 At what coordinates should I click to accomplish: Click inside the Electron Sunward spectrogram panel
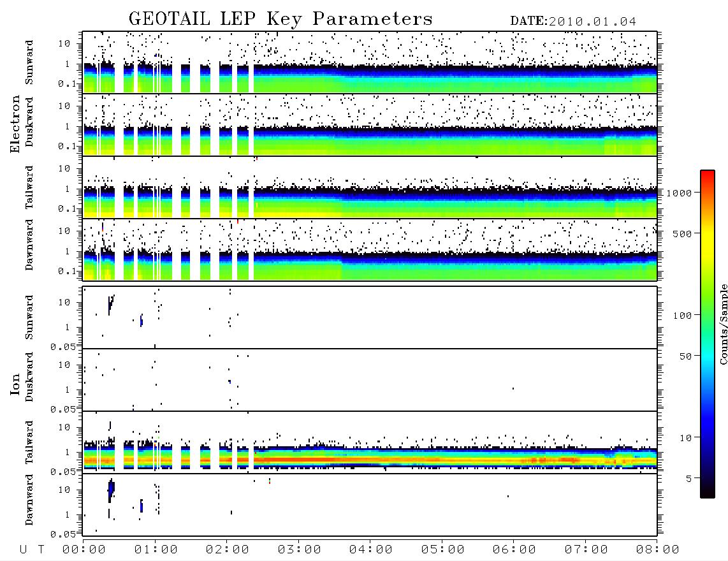click(x=370, y=62)
